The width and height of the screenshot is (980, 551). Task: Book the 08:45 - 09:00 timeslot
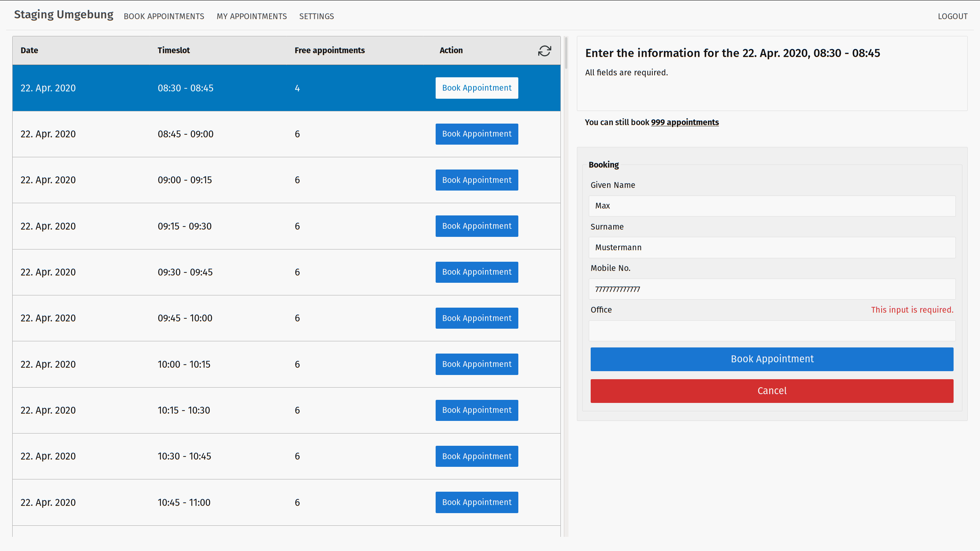(x=477, y=134)
